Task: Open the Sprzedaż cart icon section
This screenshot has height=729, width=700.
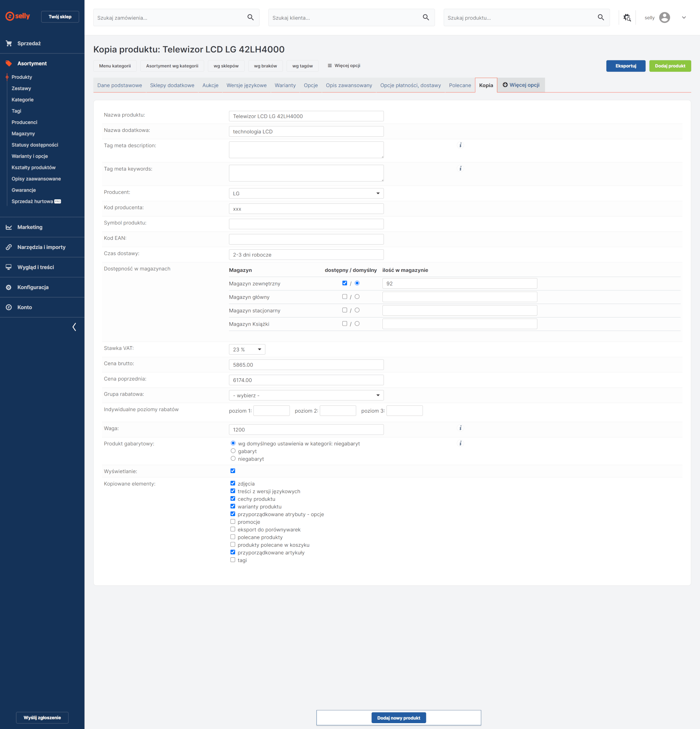Action: click(x=9, y=43)
